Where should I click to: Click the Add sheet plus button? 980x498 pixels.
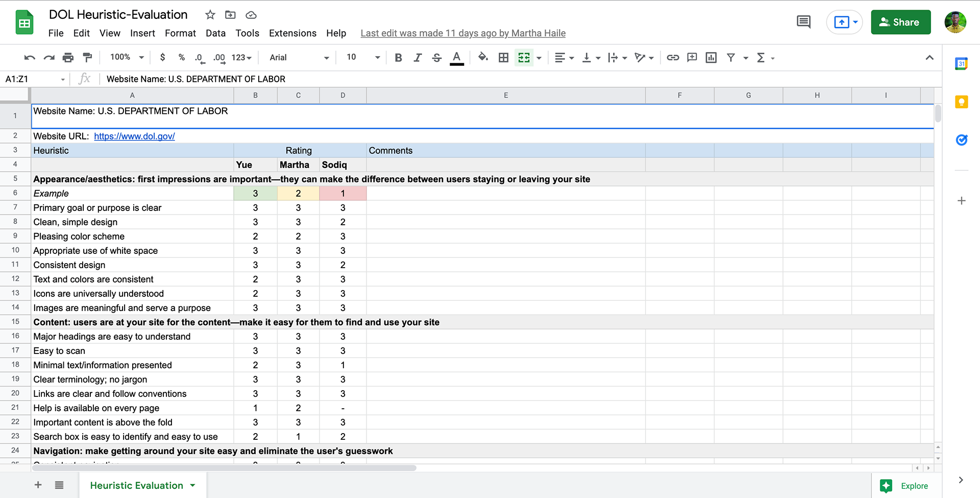38,485
